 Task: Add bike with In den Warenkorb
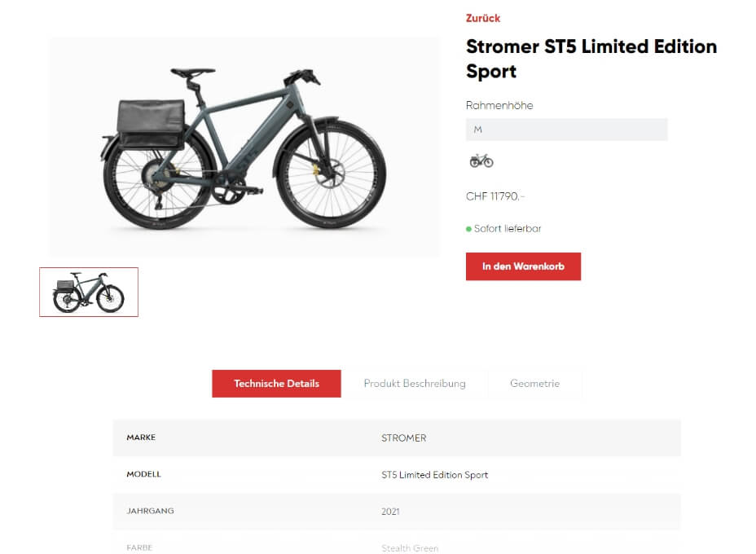[523, 266]
